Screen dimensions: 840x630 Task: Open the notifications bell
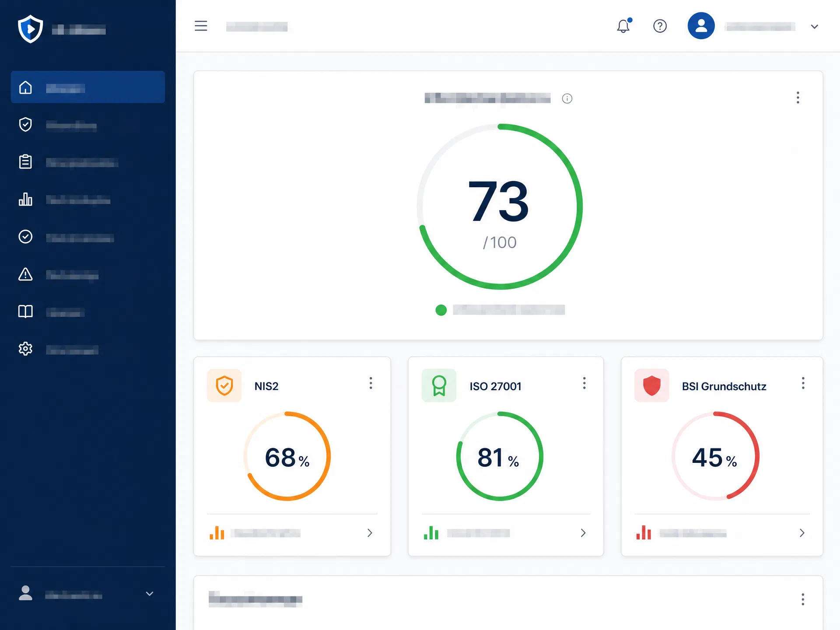(624, 26)
